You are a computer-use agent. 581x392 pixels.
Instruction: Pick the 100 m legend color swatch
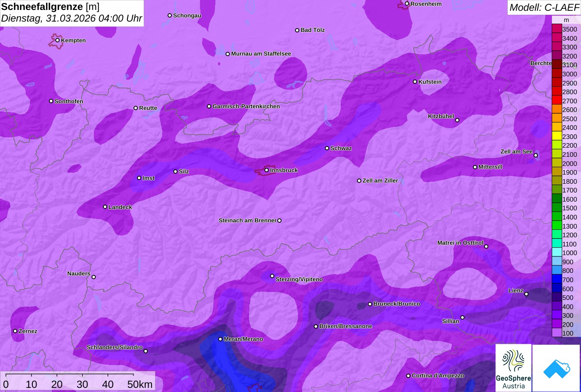point(557,333)
